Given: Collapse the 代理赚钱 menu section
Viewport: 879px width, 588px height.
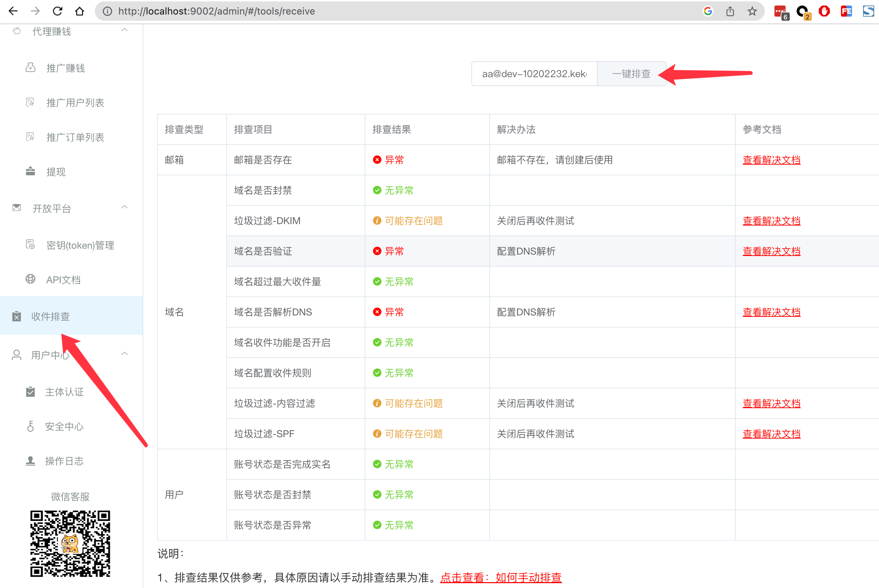Looking at the screenshot, I should (125, 30).
